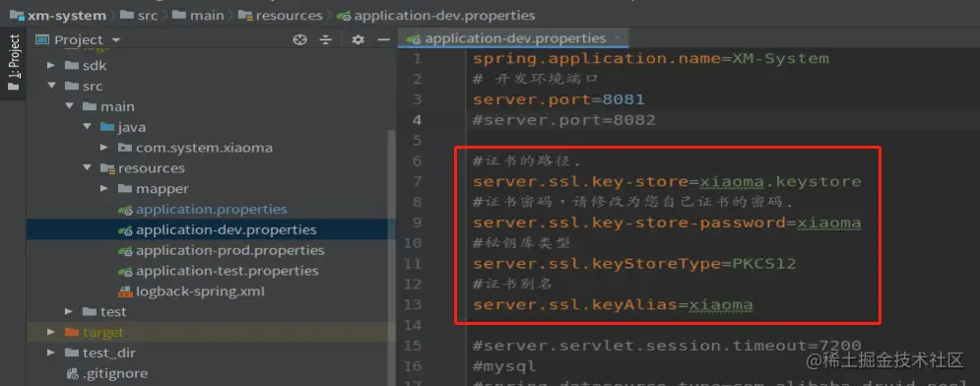Select application-prod.properties in tree
Screen dimensions: 980x386
click(230, 250)
